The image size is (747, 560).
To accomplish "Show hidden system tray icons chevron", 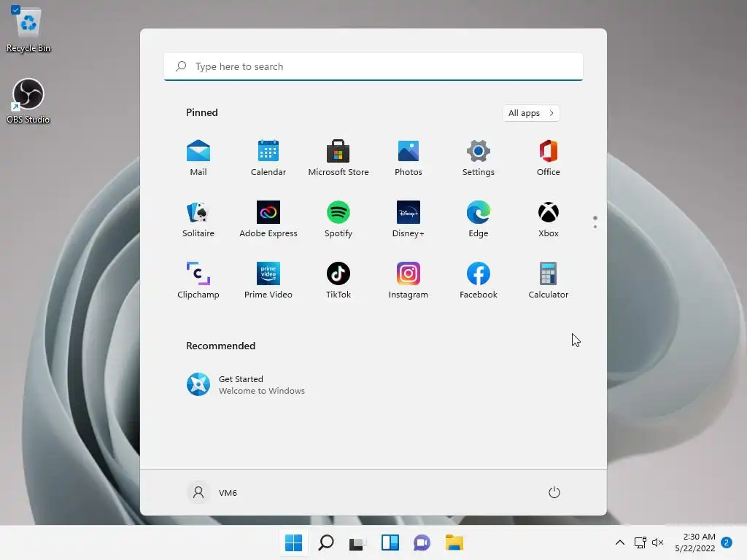I will [620, 542].
